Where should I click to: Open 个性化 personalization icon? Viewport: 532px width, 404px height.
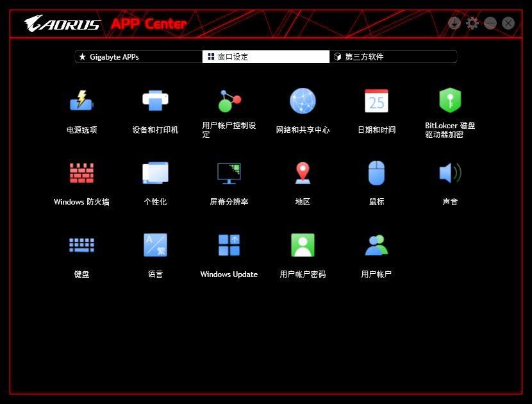click(155, 173)
